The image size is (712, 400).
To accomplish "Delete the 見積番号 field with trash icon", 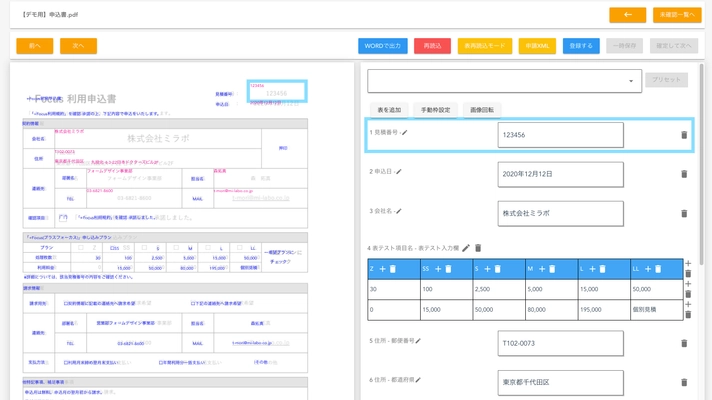I will (684, 135).
